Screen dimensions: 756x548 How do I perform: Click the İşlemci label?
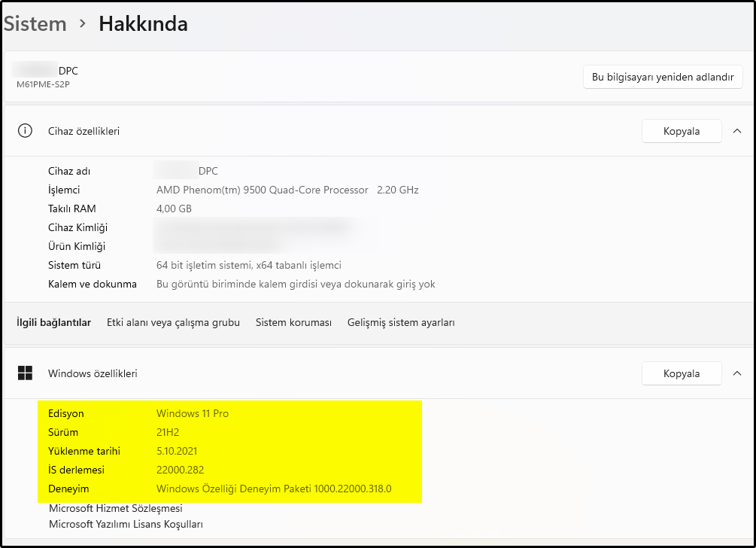(x=64, y=190)
